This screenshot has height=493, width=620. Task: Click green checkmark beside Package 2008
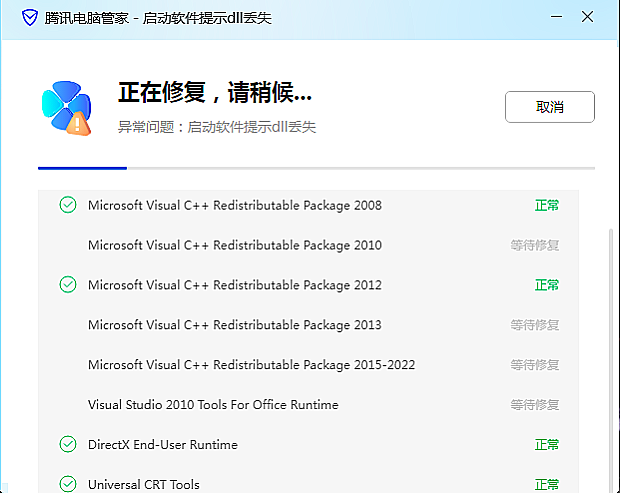click(x=68, y=205)
